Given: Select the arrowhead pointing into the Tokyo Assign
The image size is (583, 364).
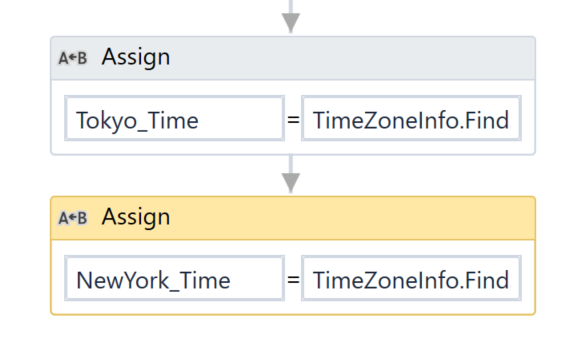Looking at the screenshot, I should [x=291, y=23].
